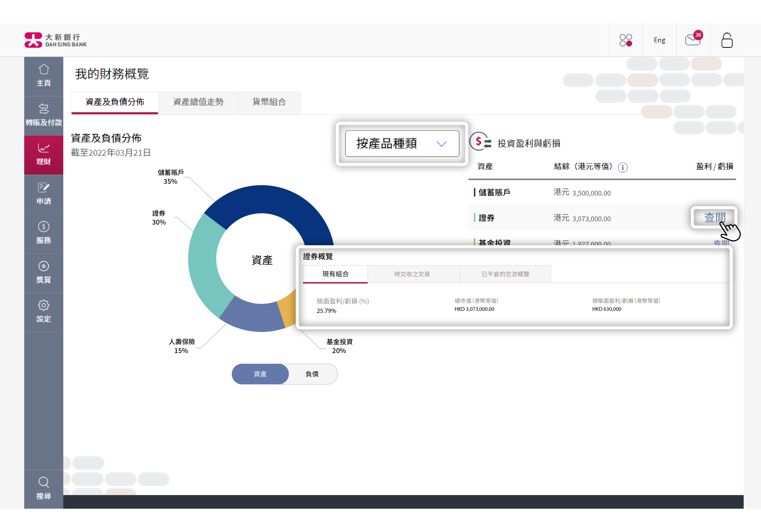Open the 待交收之交易 tab in securities overview
The image size is (761, 532).
[x=412, y=274]
